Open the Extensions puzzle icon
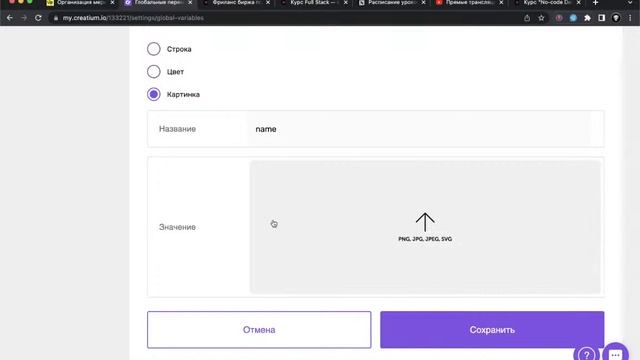This screenshot has width=640, height=360. (587, 18)
